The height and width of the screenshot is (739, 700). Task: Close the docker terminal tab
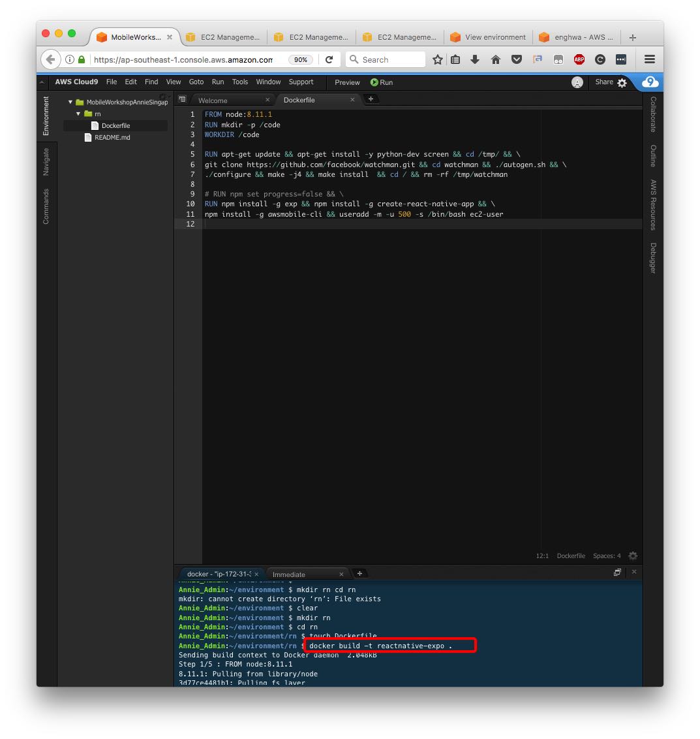(x=256, y=574)
